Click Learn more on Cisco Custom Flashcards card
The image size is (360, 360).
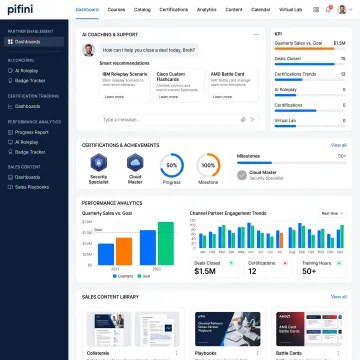point(168,97)
